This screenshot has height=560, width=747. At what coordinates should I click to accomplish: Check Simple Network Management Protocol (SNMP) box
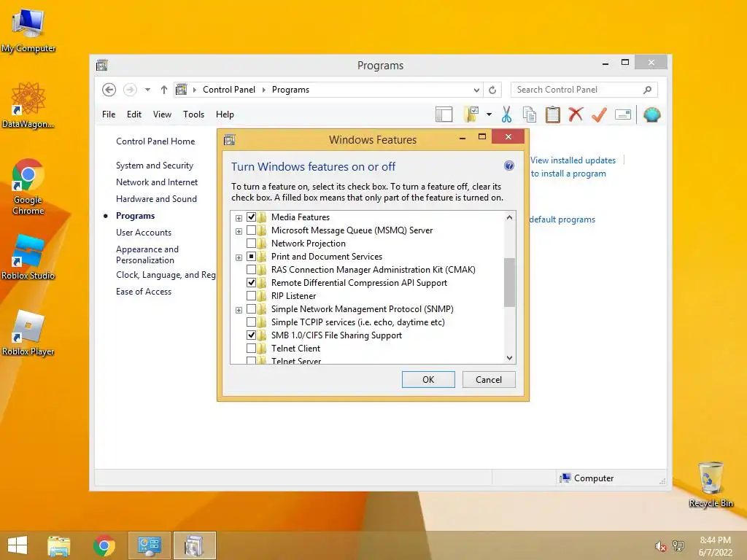click(x=251, y=309)
